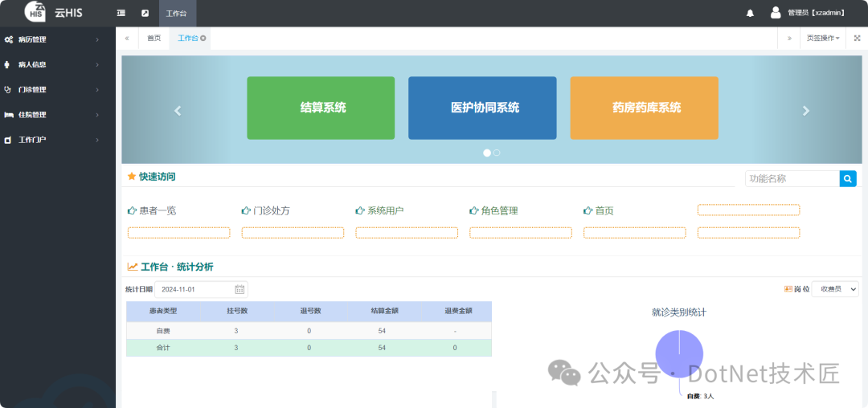The height and width of the screenshot is (408, 868).
Task: Open the 角色管理 quick link
Action: [x=499, y=210]
